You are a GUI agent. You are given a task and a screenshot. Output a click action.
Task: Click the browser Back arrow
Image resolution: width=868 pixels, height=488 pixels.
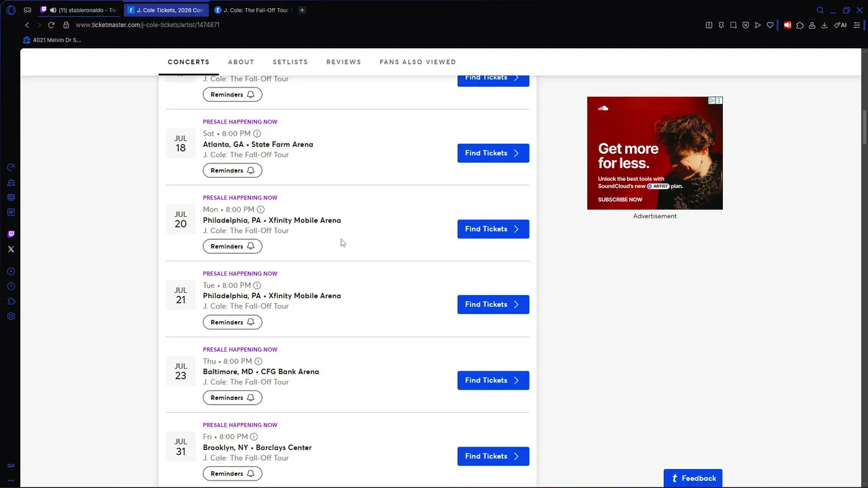tap(27, 25)
